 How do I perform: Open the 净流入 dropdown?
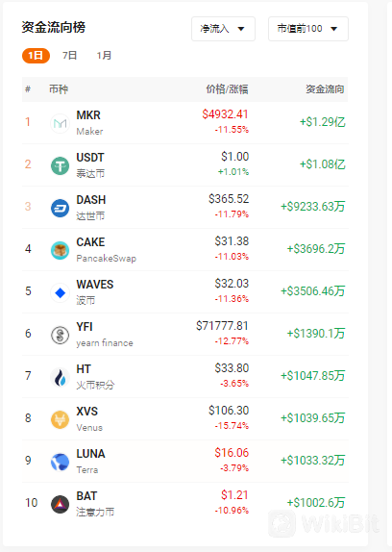tap(223, 29)
